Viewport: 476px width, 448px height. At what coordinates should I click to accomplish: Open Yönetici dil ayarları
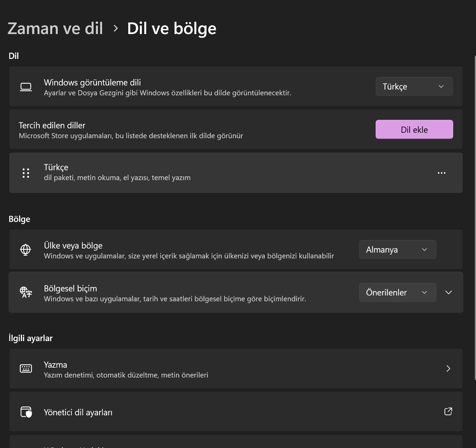point(78,412)
